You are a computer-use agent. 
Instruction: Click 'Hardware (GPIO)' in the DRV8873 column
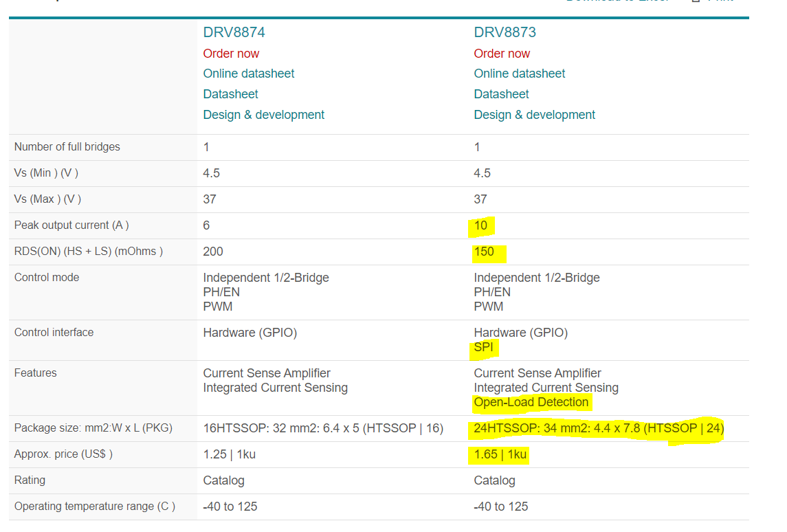pos(521,333)
